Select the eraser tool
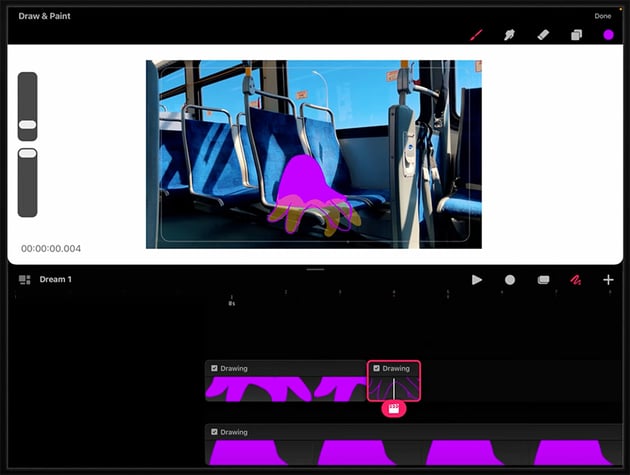 tap(543, 35)
